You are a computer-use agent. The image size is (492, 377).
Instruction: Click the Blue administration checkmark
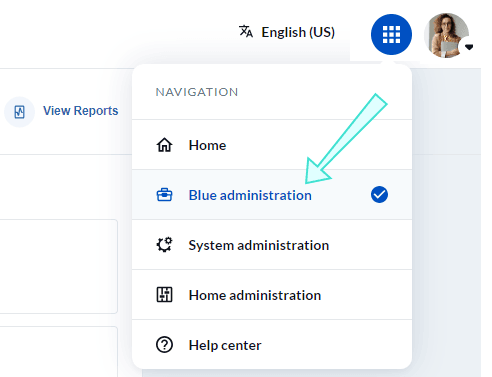(379, 195)
